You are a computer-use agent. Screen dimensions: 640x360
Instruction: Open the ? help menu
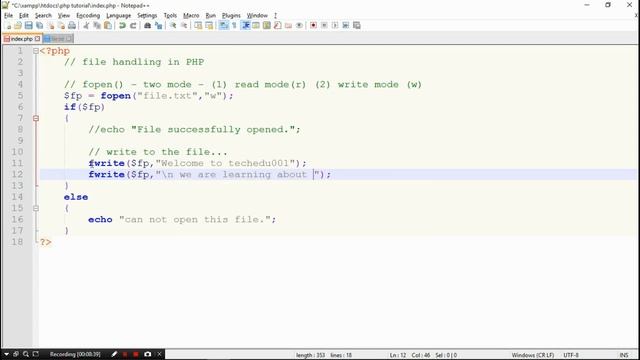click(x=275, y=16)
